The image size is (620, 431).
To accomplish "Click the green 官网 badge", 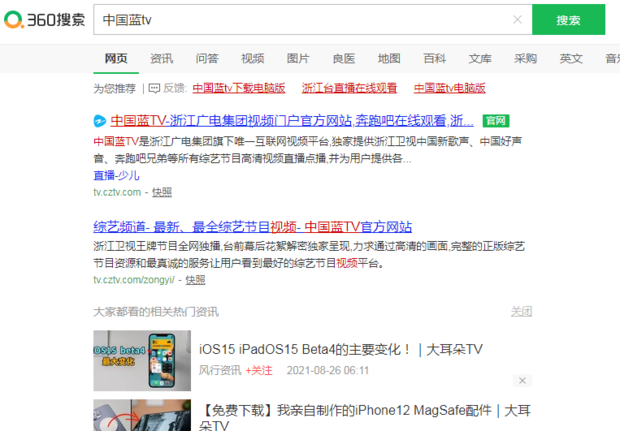I will tap(496, 121).
